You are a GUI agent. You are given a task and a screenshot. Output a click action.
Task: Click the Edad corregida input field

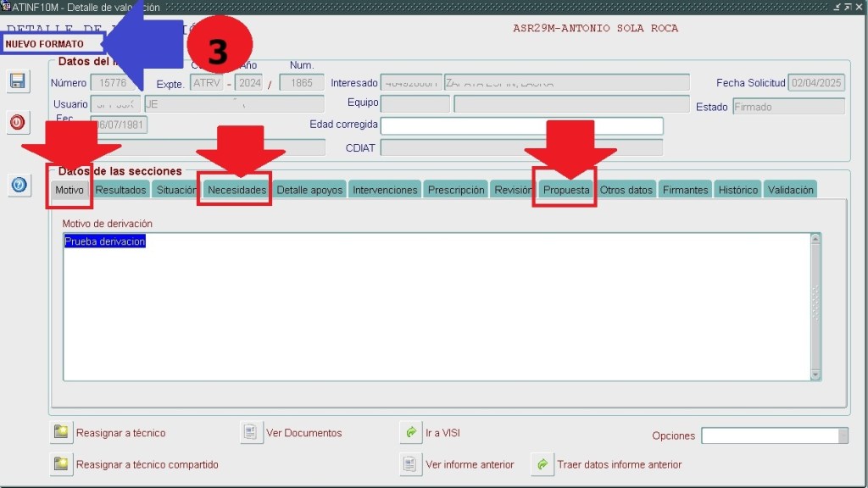521,125
